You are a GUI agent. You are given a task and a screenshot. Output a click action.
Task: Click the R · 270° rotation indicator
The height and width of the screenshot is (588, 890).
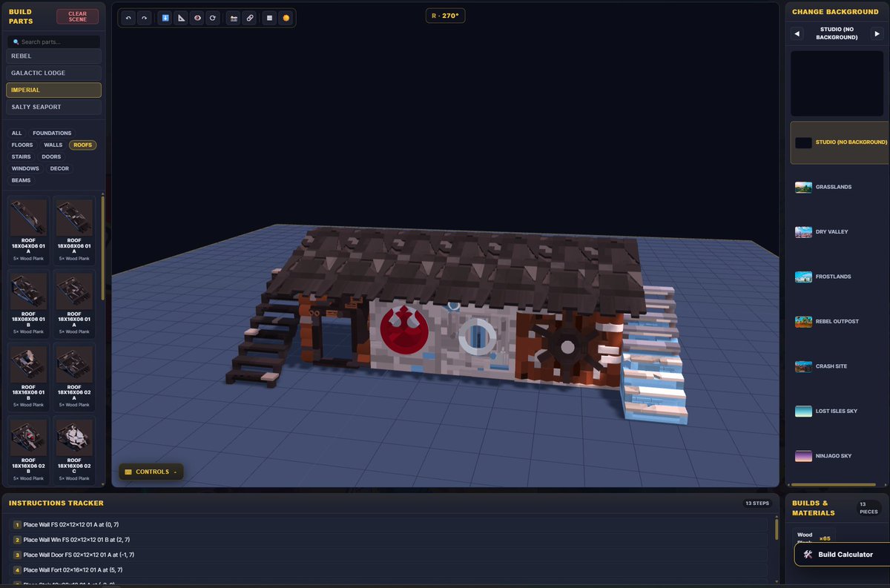445,15
